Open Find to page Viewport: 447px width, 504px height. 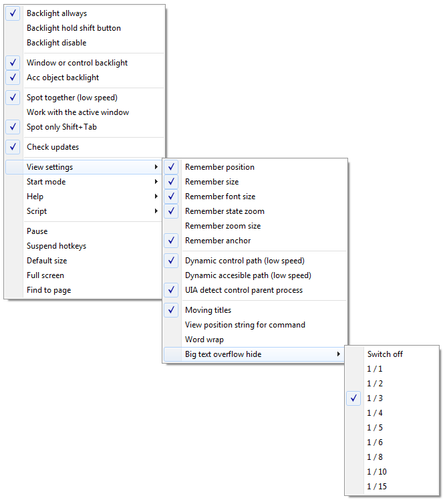[x=85, y=290]
